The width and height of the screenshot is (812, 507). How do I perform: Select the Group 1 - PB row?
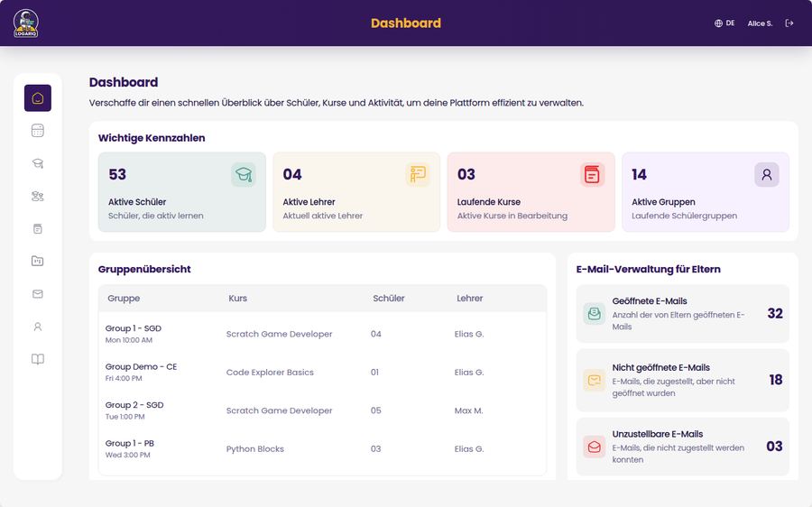pos(322,449)
